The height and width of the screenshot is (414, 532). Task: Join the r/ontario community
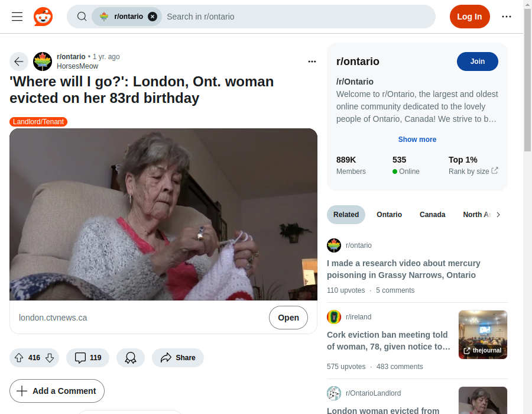(478, 62)
